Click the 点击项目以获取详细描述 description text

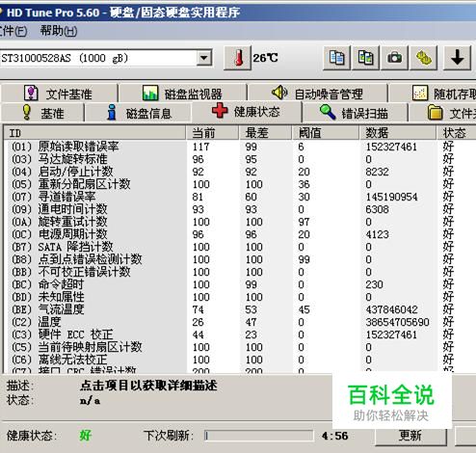coord(148,386)
